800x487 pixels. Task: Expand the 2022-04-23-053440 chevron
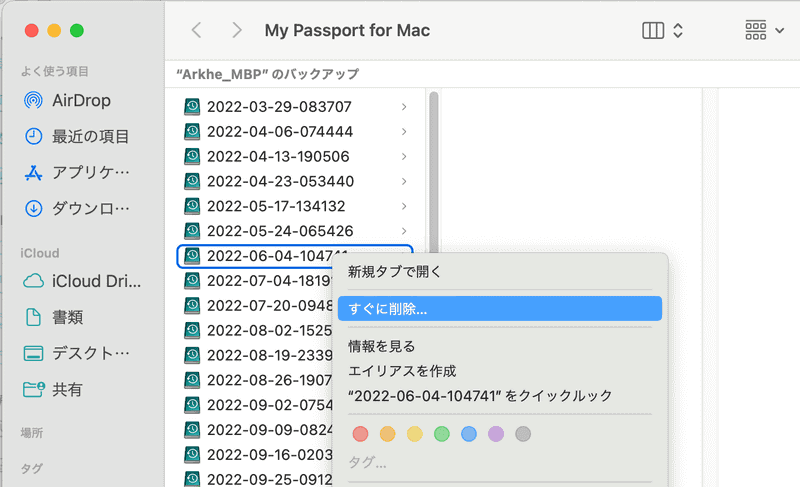click(x=404, y=181)
